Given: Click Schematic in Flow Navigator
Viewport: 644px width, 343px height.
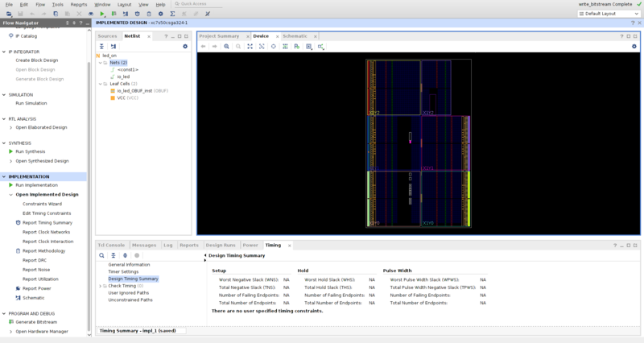Looking at the screenshot, I should pyautogui.click(x=33, y=298).
